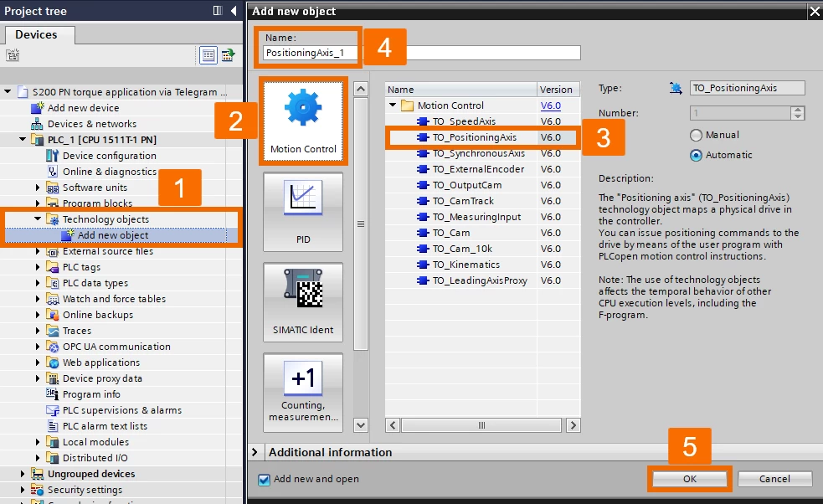Expand the Ungrouped devices node
The height and width of the screenshot is (504, 823).
click(23, 474)
